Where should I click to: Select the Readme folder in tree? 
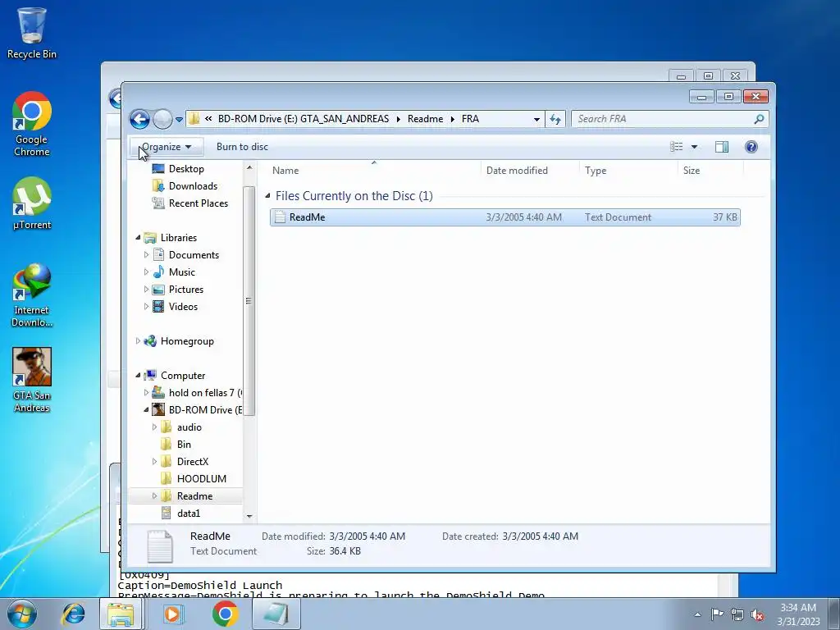pyautogui.click(x=194, y=496)
